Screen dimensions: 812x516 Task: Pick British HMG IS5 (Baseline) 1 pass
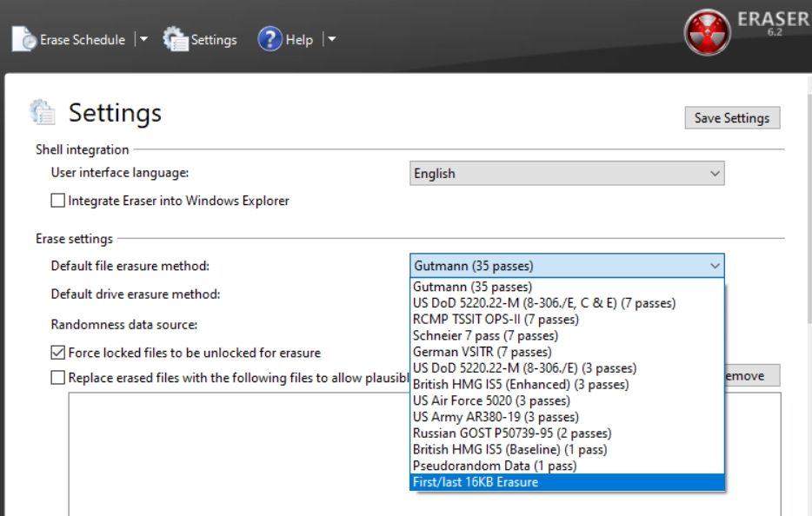(x=567, y=450)
